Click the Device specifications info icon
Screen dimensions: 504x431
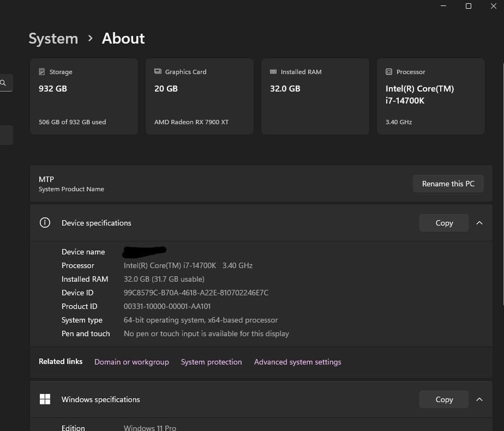point(45,223)
